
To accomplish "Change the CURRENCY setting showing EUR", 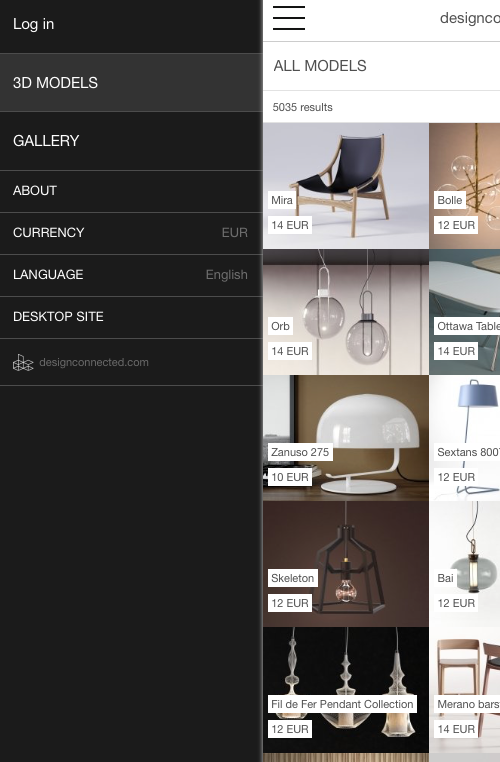I will click(x=131, y=233).
